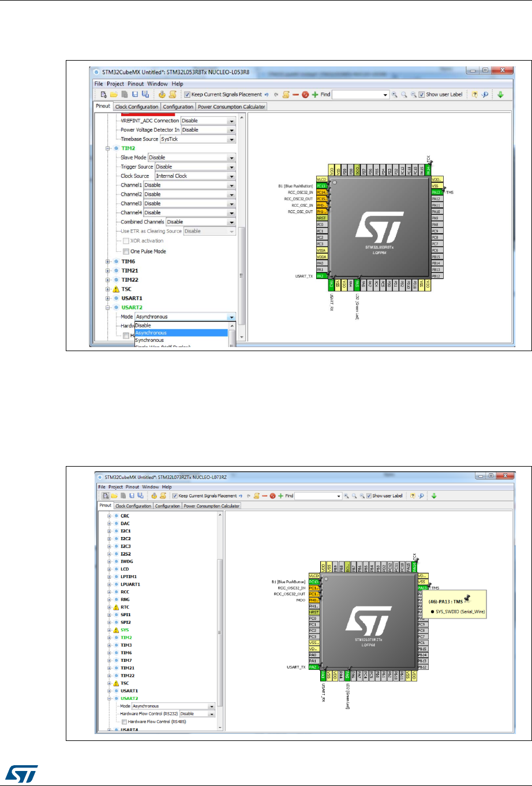Click PA13 TMS tooltip pin icon

tap(468, 598)
